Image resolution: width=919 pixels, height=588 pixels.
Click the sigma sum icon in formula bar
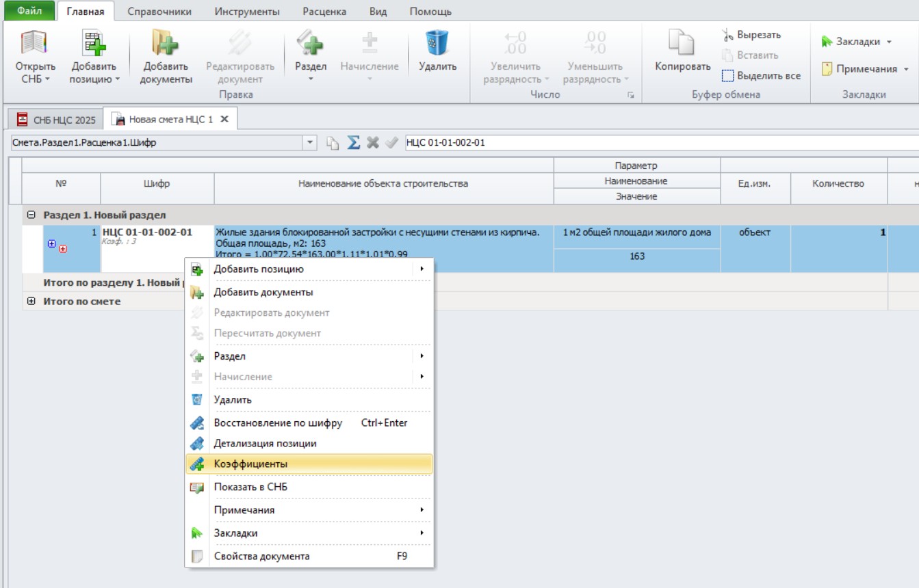(x=353, y=142)
